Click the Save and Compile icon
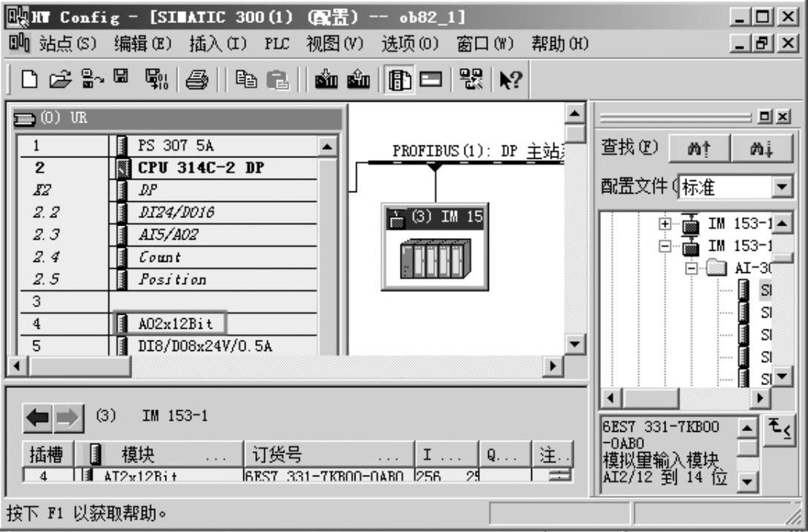The width and height of the screenshot is (808, 532). [156, 79]
